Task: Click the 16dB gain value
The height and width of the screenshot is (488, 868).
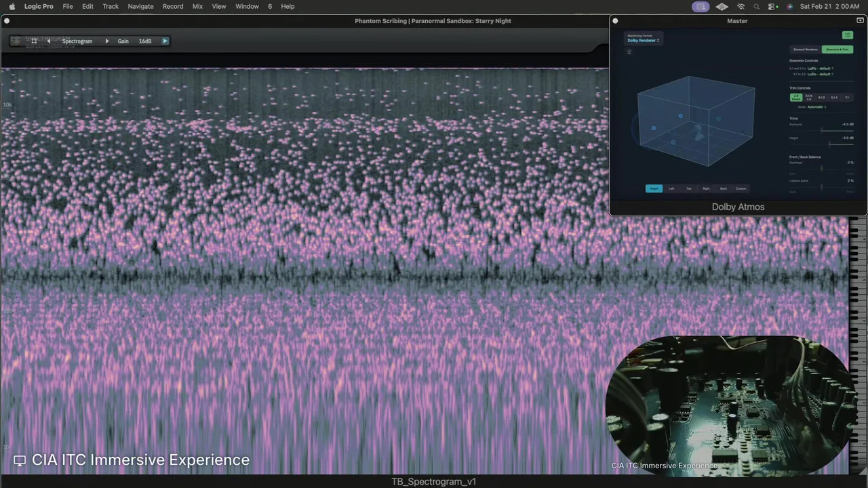Action: click(x=145, y=41)
